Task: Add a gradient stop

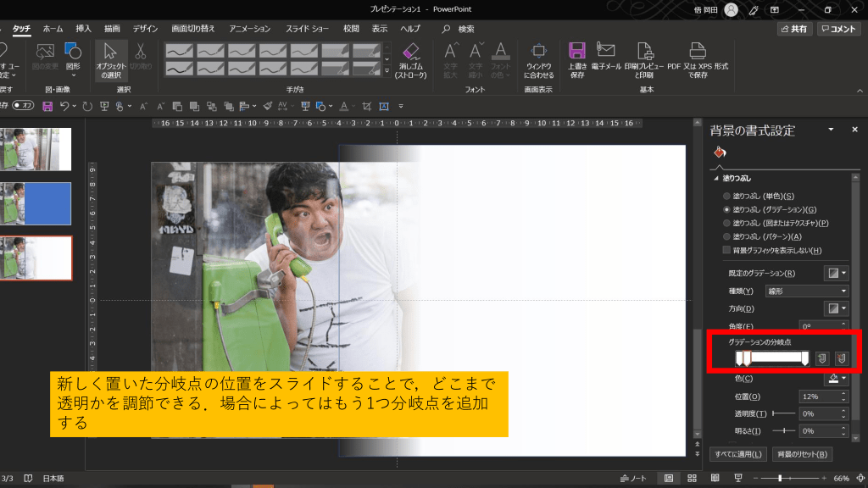Action: tap(821, 358)
